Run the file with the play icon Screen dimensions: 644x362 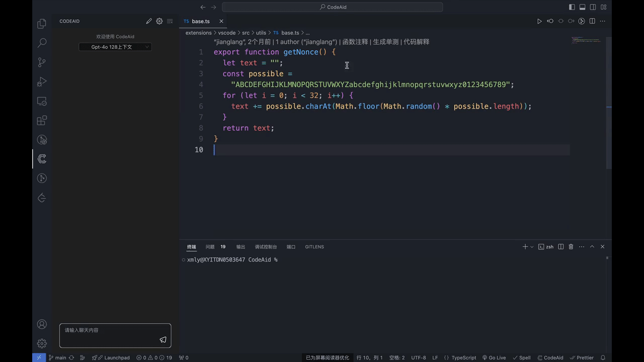tap(539, 21)
